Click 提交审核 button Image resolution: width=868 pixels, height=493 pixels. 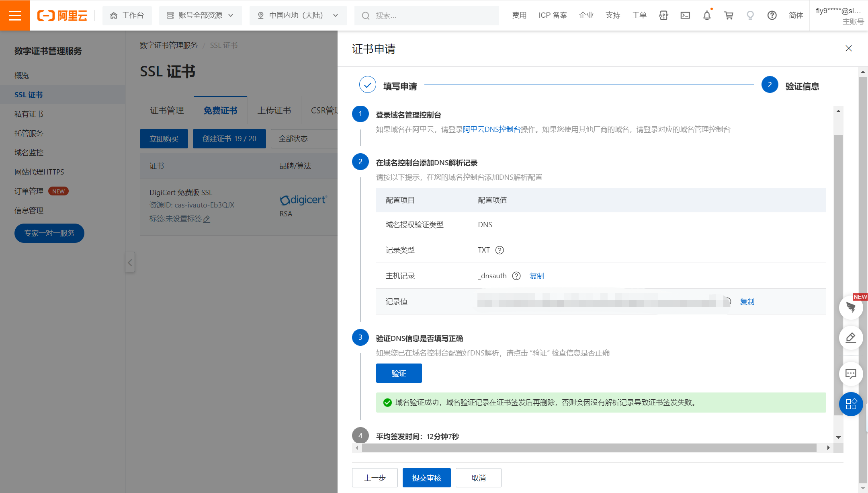pyautogui.click(x=427, y=478)
